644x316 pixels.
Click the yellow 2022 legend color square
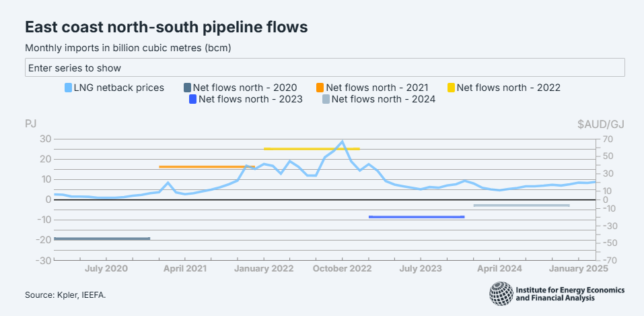[452, 88]
